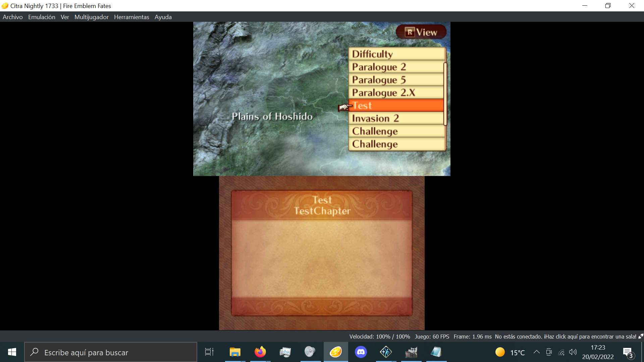Screen dimensions: 644x362
Task: Open the blue diamond figure taskbar app
Action: pos(386,352)
